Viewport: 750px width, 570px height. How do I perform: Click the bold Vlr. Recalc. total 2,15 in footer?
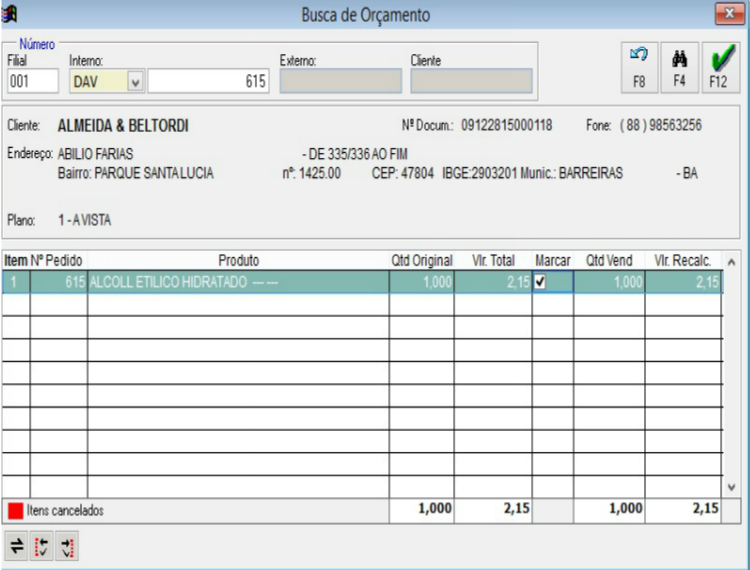coord(706,508)
